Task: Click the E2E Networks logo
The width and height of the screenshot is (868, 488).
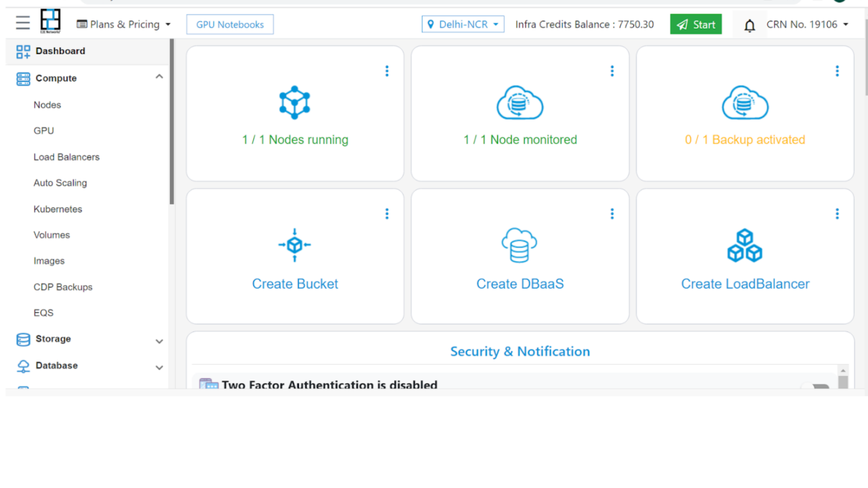Action: [x=50, y=21]
